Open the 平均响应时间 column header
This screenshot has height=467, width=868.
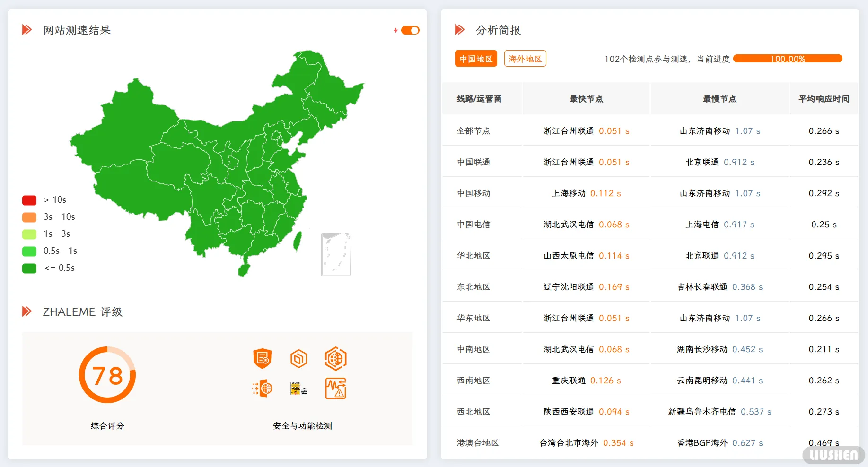coord(823,98)
